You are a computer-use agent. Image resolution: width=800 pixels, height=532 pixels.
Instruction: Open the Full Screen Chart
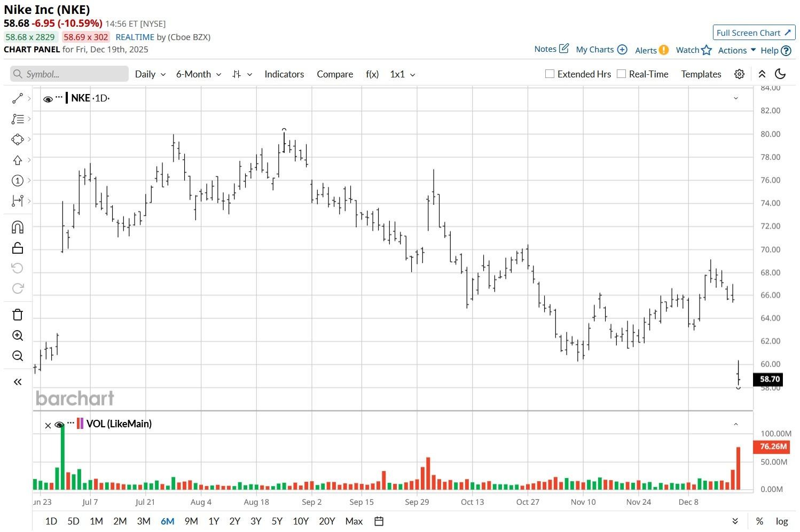(754, 33)
